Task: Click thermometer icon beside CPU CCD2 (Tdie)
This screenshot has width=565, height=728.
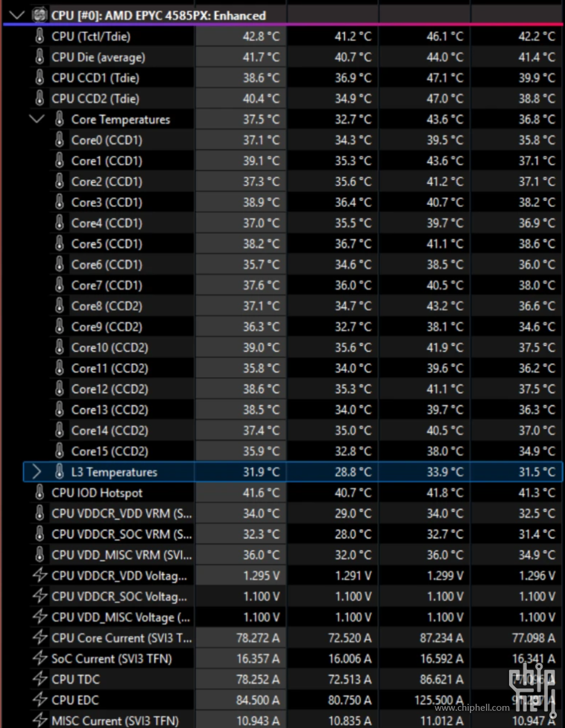Action: tap(39, 99)
